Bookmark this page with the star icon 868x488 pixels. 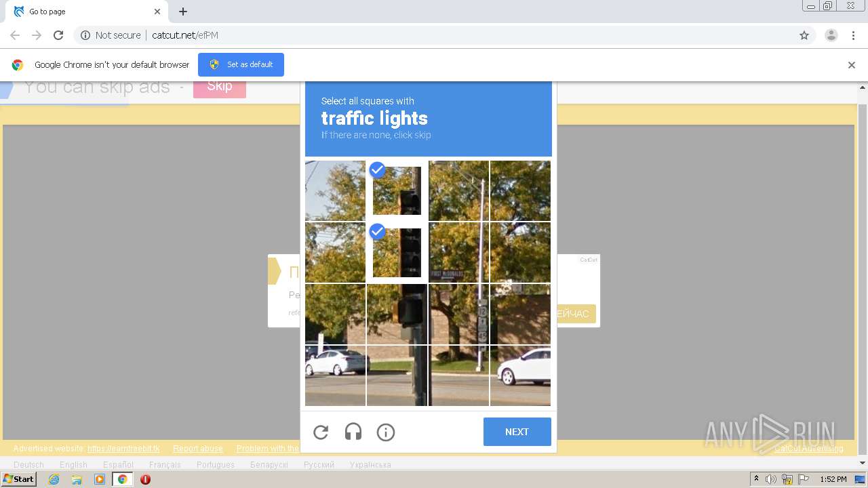click(804, 35)
